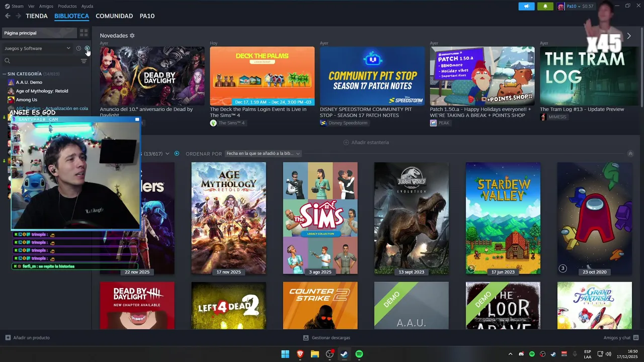Click Discord tray icon
The image size is (644, 362).
point(521,354)
